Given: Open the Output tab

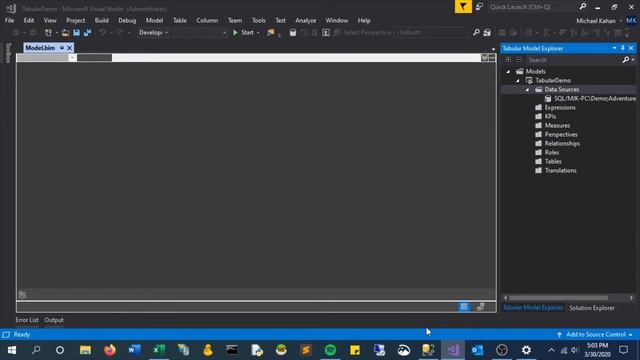Looking at the screenshot, I should 54,320.
